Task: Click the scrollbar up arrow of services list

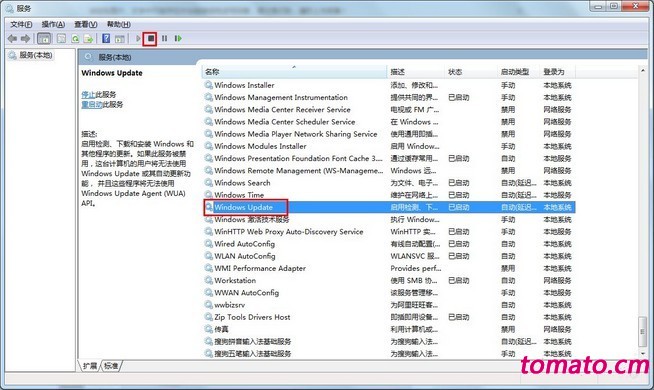Action: click(643, 71)
